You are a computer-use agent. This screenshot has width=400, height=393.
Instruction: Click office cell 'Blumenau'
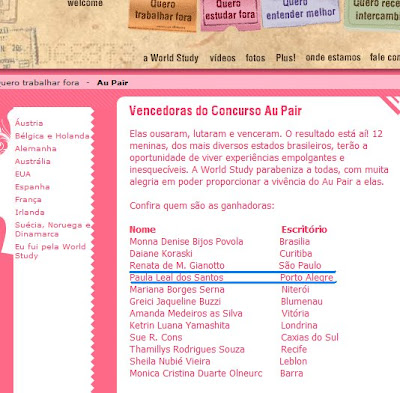point(302,302)
